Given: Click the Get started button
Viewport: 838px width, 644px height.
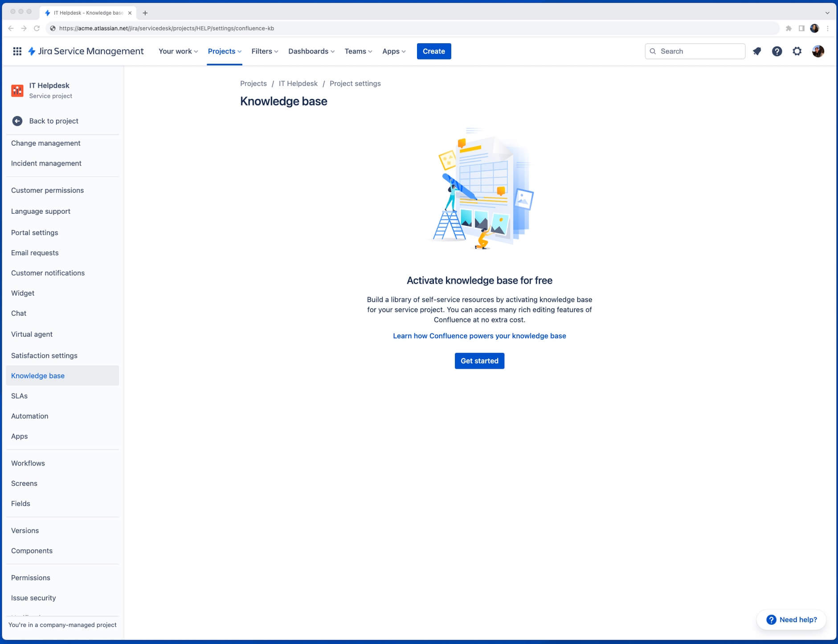Looking at the screenshot, I should (479, 361).
